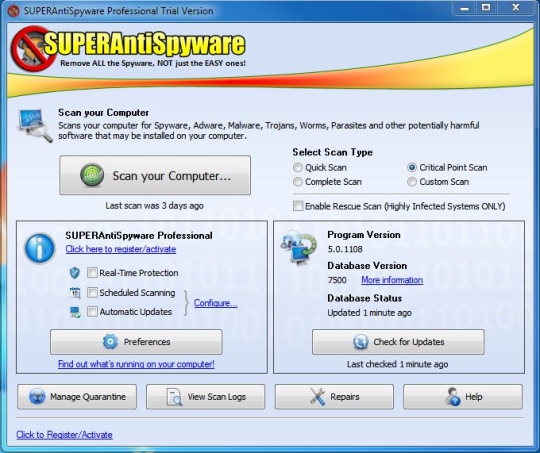
Task: Open Manage Quarantine
Action: pyautogui.click(x=77, y=397)
